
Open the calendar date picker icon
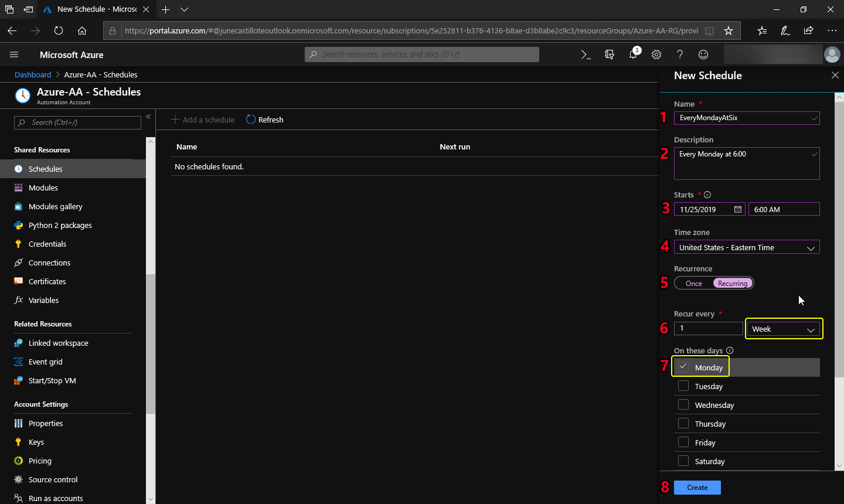[738, 209]
